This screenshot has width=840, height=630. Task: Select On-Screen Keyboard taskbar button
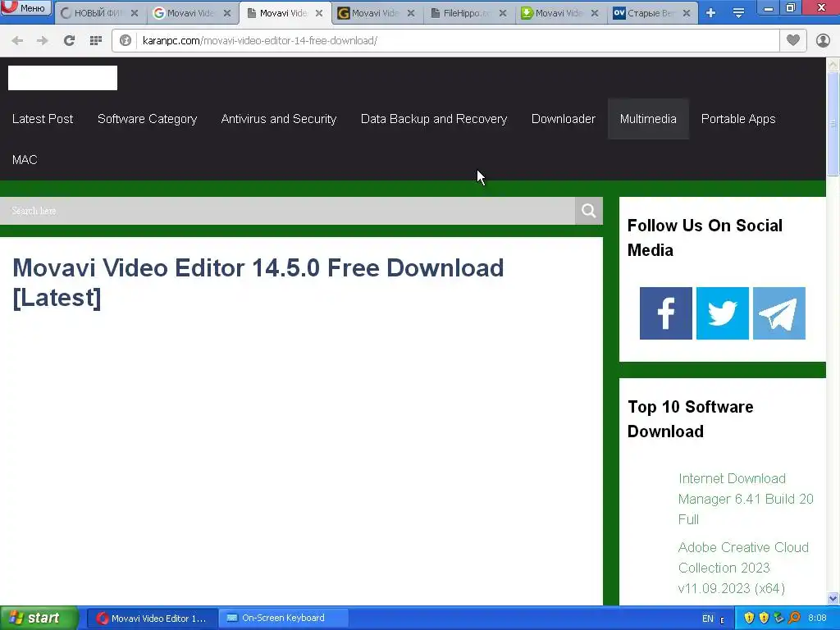pos(283,619)
